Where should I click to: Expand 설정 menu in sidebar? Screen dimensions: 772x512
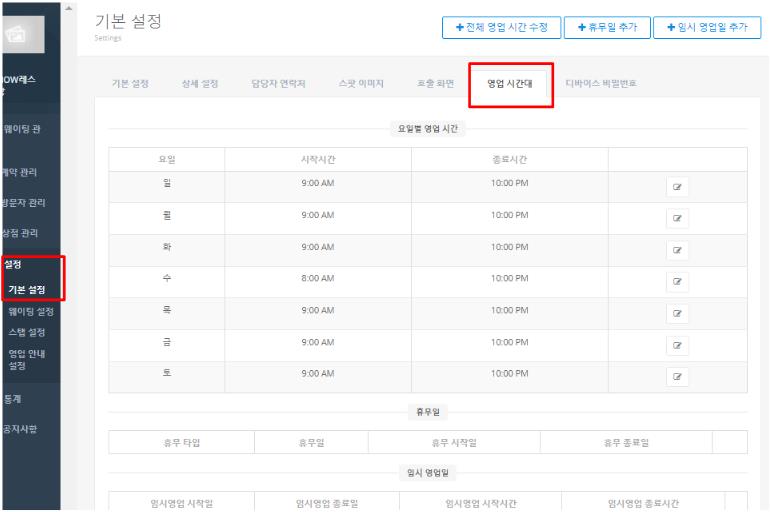(x=13, y=265)
